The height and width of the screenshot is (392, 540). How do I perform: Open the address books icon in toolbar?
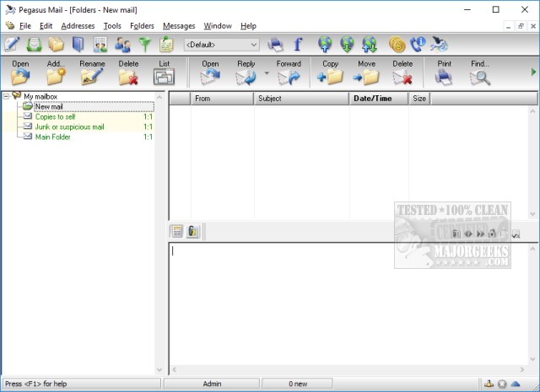[x=78, y=45]
